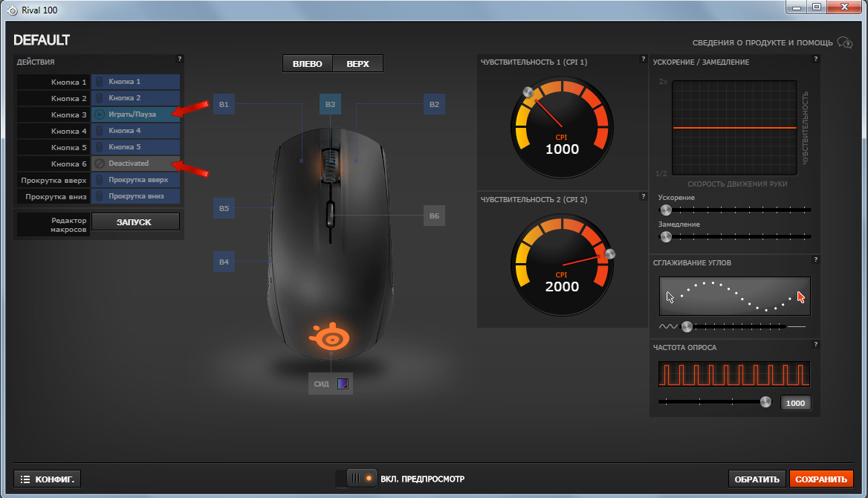Select the B6 button marker on mouse
Screen dimensions: 868x498
pyautogui.click(x=435, y=216)
